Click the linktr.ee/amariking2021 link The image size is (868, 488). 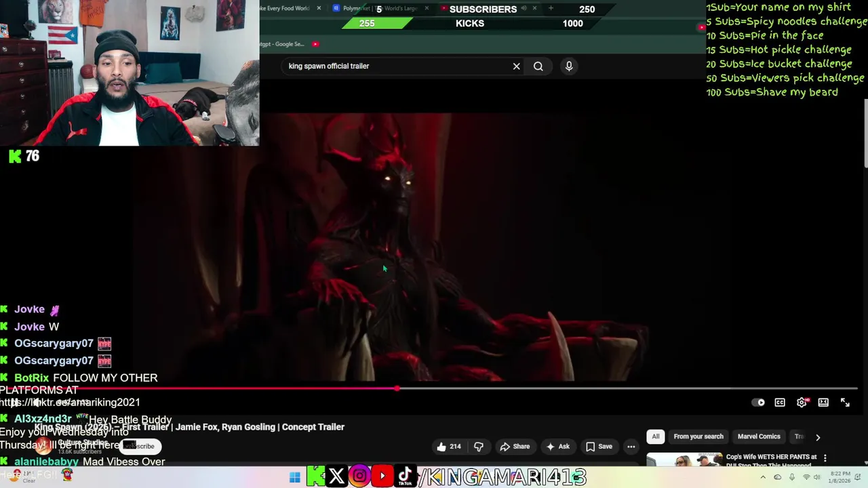tap(70, 403)
